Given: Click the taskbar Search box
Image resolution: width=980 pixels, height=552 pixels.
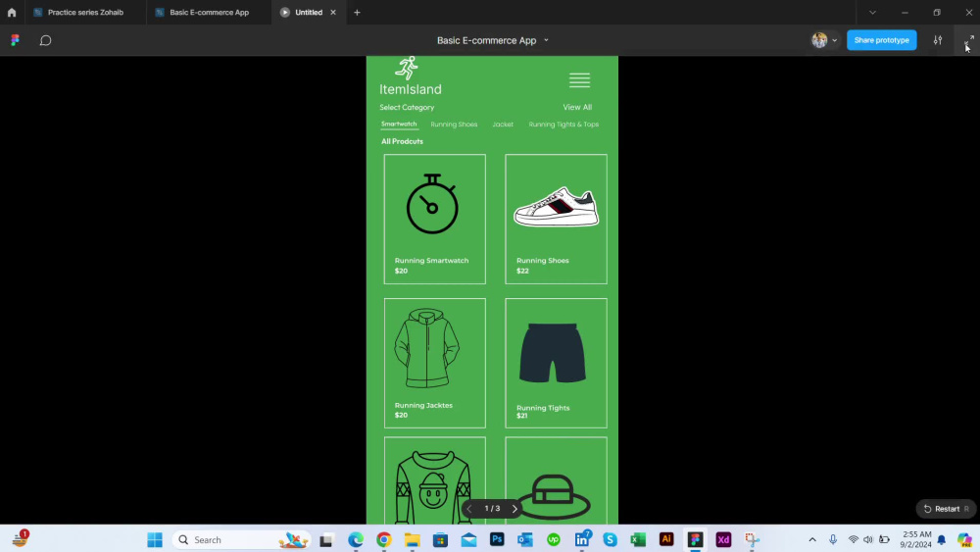Looking at the screenshot, I should [241, 539].
